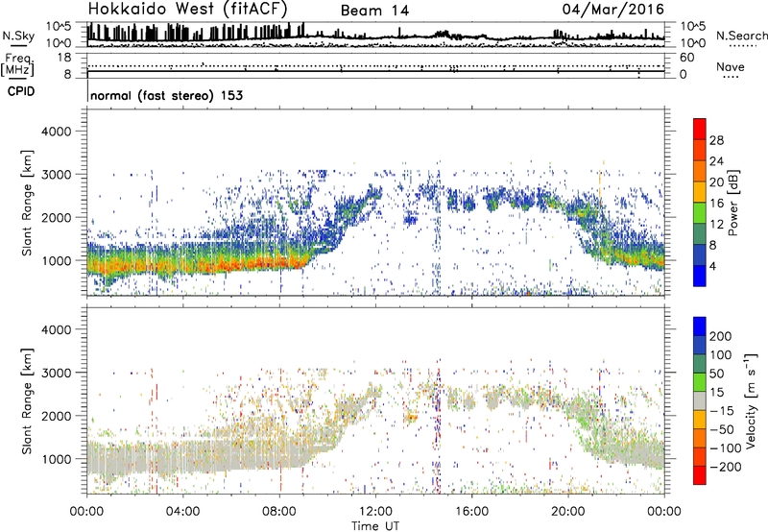Click "2000" on the power panel axis
The image size is (768, 532).
[57, 217]
